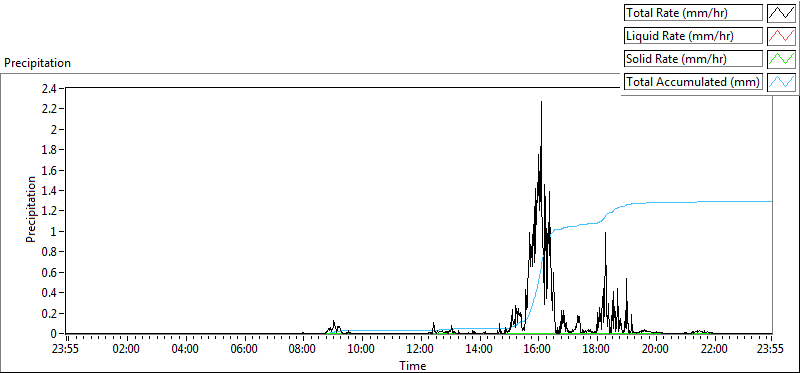The image size is (800, 373).
Task: Click the Total Rate plot legend icon
Action: pyautogui.click(x=781, y=13)
